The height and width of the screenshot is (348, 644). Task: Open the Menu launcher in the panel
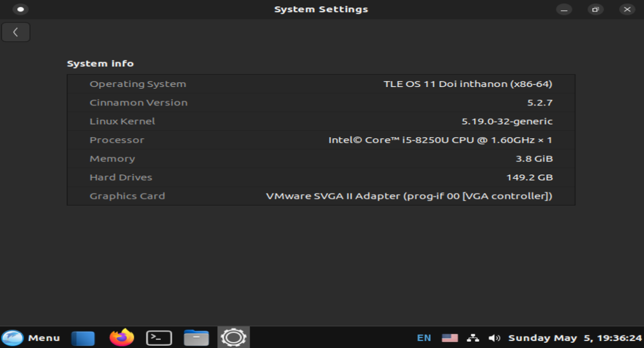31,338
